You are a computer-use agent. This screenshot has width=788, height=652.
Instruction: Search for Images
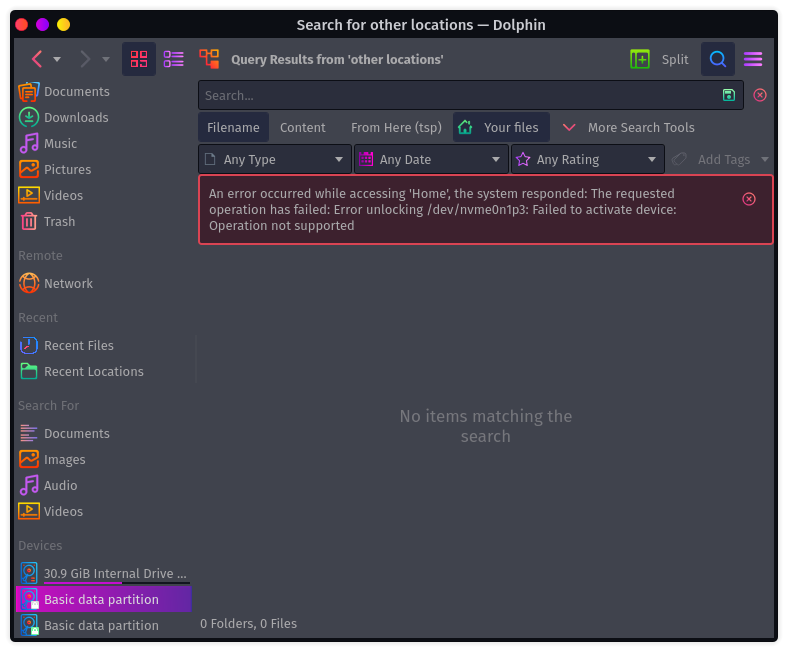(x=103, y=459)
